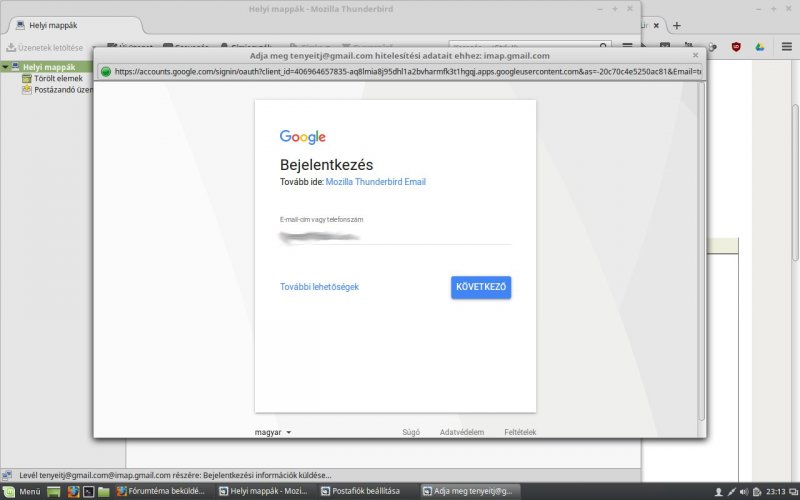800x500 pixels.
Task: Select Törölt elemek folder in tree
Action: (x=58, y=79)
